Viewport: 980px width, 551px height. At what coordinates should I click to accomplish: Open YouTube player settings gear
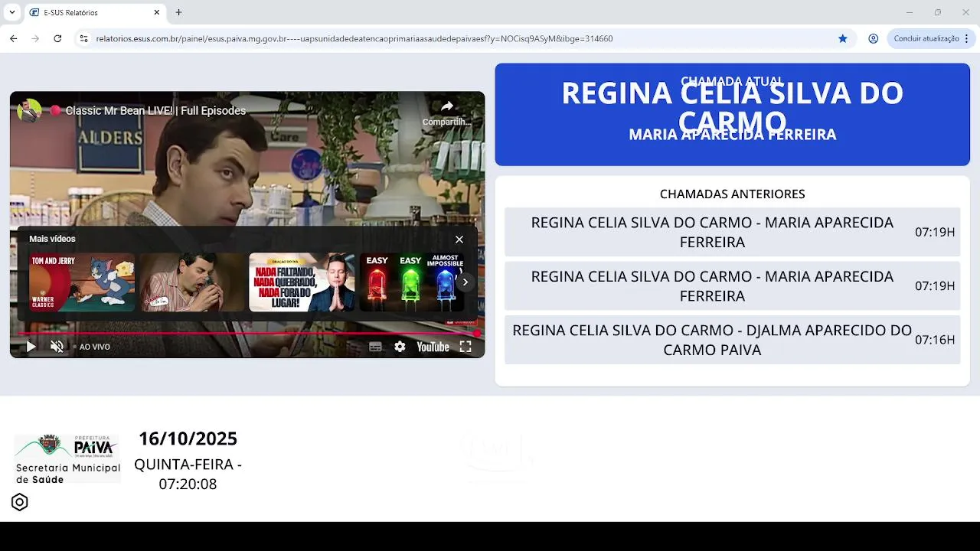coord(400,347)
